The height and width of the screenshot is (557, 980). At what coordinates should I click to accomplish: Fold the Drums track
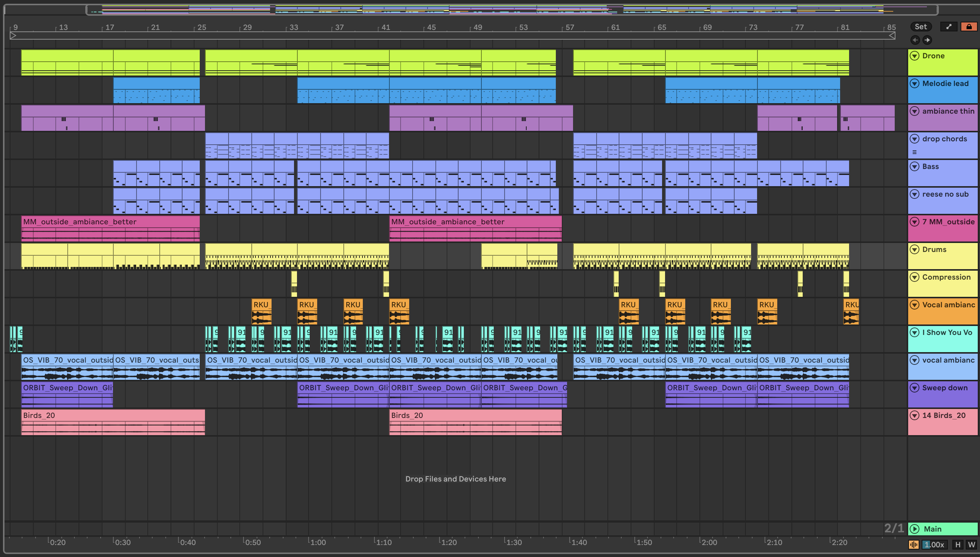(915, 249)
